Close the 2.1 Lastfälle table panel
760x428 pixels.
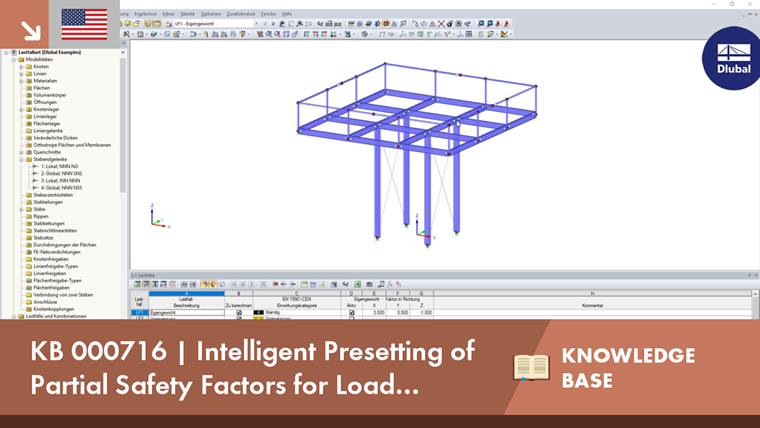click(756, 275)
